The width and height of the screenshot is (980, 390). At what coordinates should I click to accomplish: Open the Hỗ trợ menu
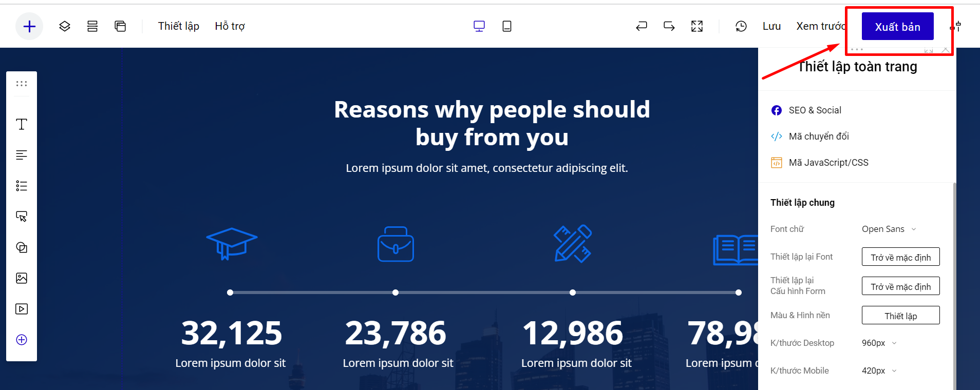click(230, 26)
